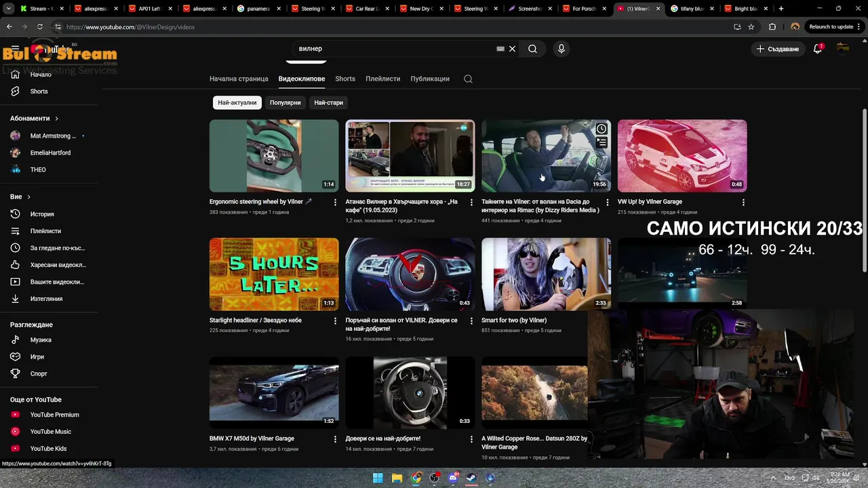The image size is (868, 488).
Task: Open Вашите видеоклипове in sidebar
Action: 49,282
